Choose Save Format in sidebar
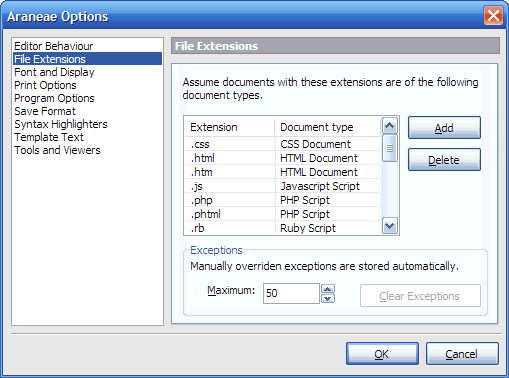The image size is (509, 378). pos(45,111)
